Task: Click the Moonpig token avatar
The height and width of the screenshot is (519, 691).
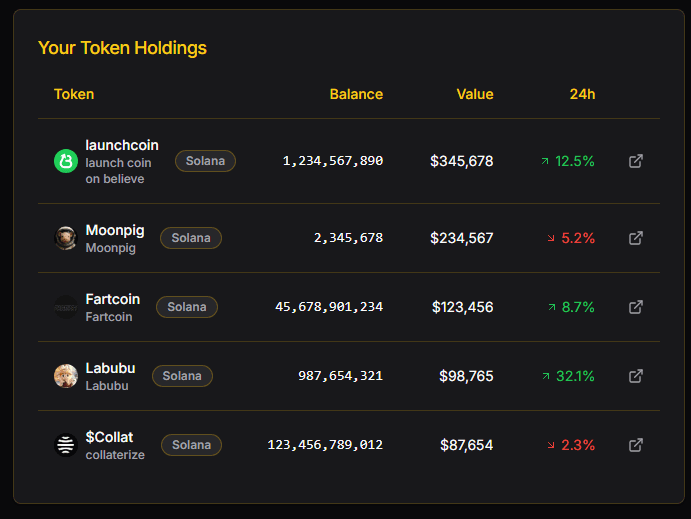Action: pyautogui.click(x=66, y=238)
